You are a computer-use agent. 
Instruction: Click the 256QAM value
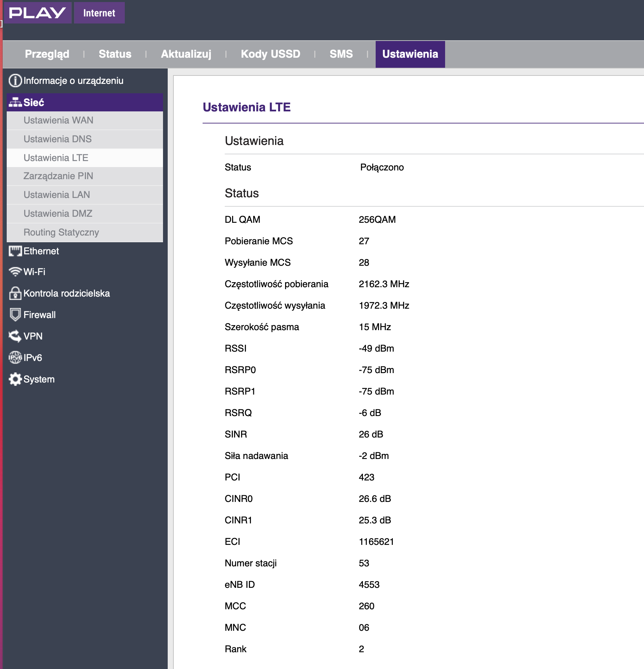pos(377,219)
